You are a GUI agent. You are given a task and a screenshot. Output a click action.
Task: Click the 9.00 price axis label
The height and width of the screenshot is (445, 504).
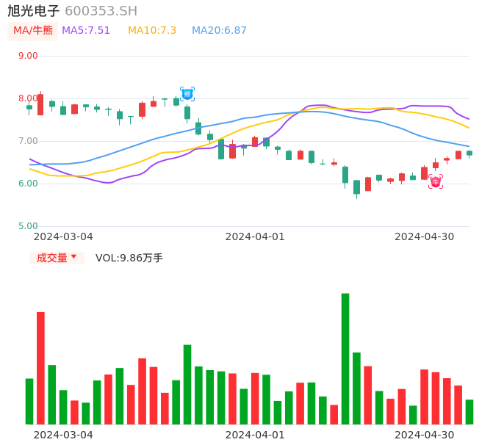click(x=28, y=56)
